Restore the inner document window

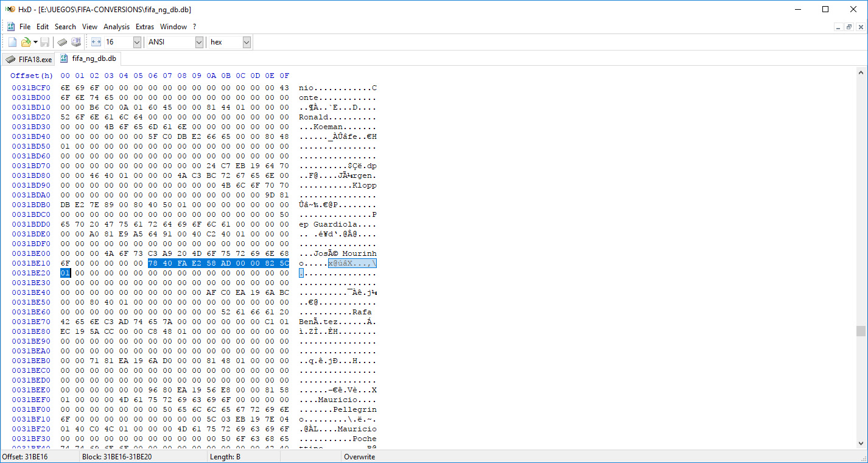[x=849, y=27]
